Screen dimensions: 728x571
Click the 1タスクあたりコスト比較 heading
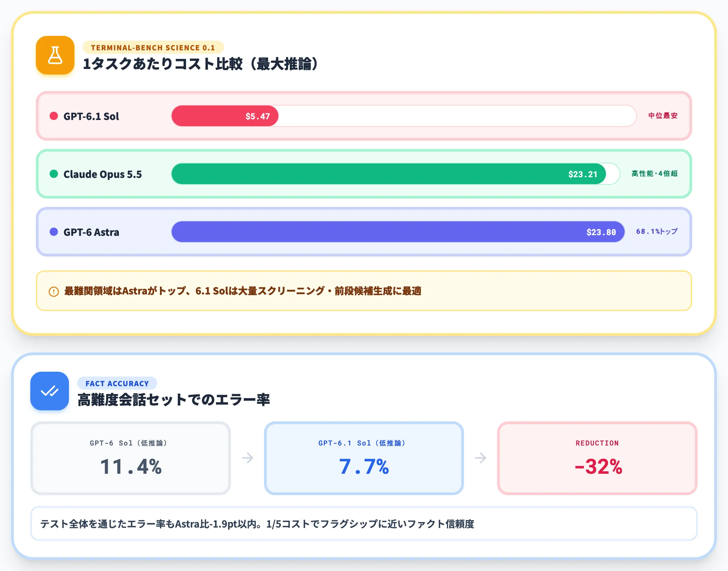pyautogui.click(x=201, y=64)
